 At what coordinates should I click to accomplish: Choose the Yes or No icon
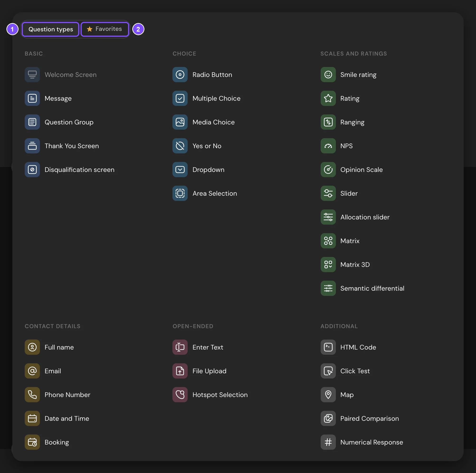(x=180, y=146)
